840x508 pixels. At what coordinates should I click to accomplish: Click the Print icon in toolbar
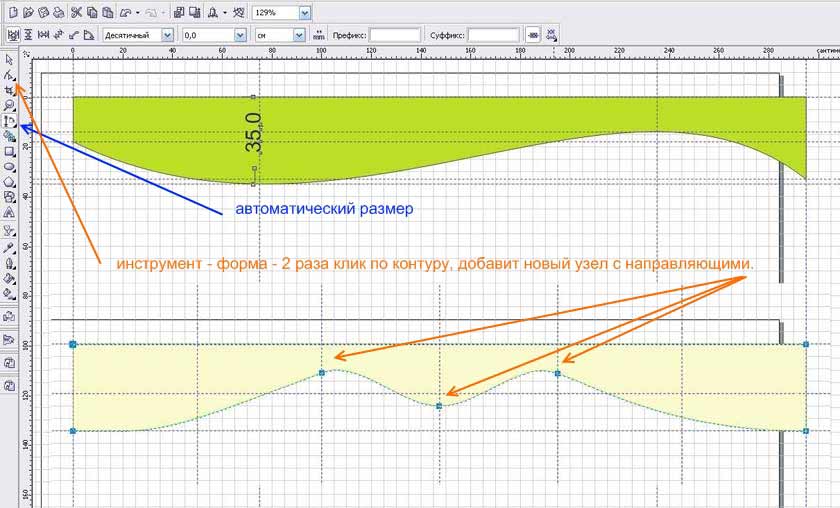tap(59, 13)
